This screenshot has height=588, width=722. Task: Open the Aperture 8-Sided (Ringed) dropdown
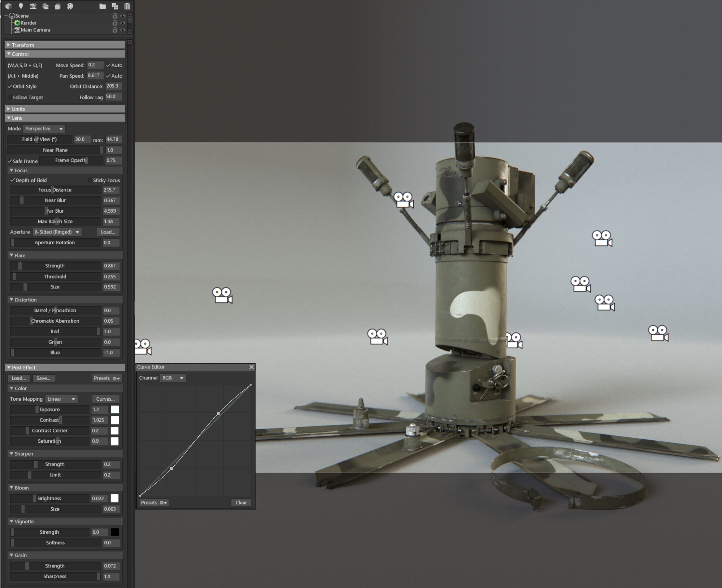point(57,232)
